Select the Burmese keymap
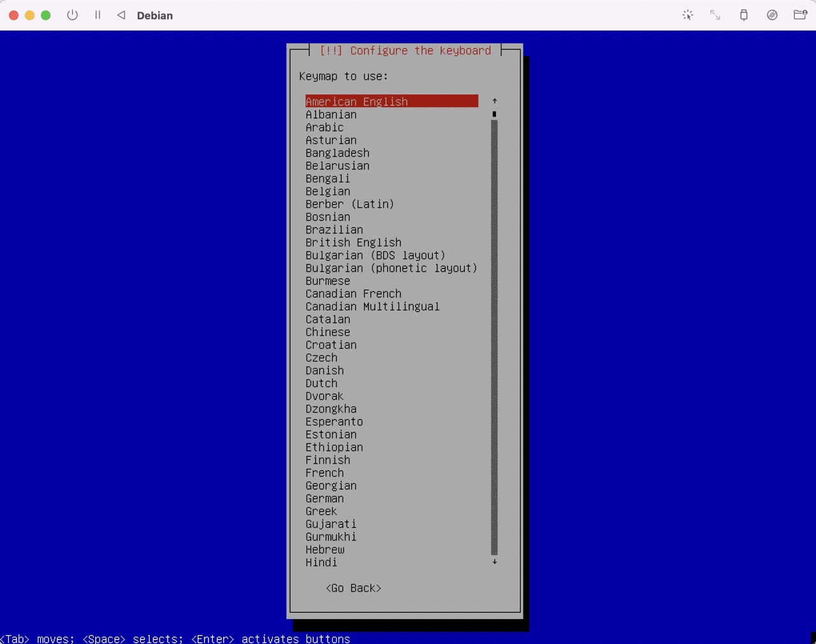The height and width of the screenshot is (644, 816). (328, 281)
